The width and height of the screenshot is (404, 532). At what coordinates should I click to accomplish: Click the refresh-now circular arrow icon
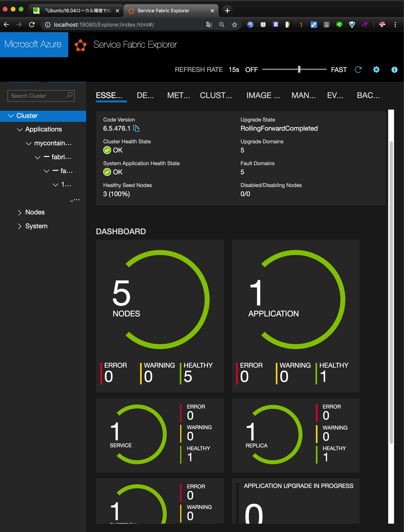pyautogui.click(x=358, y=70)
